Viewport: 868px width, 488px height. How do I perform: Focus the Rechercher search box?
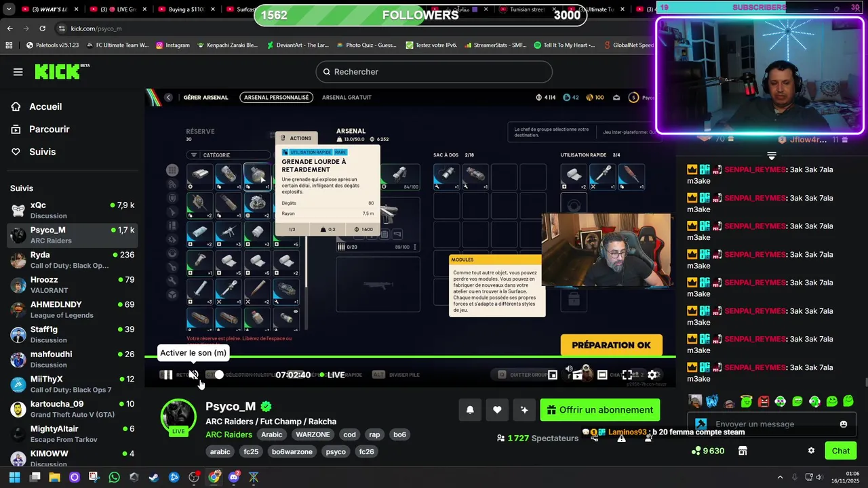[x=434, y=72]
